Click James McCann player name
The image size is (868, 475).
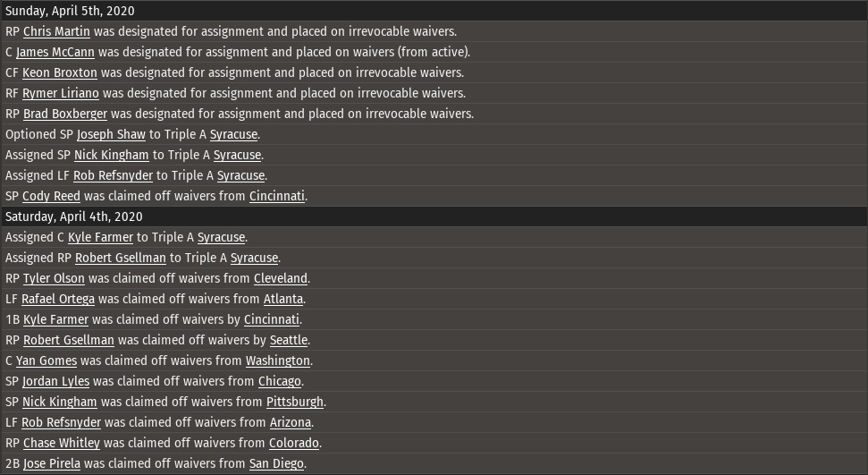[55, 52]
